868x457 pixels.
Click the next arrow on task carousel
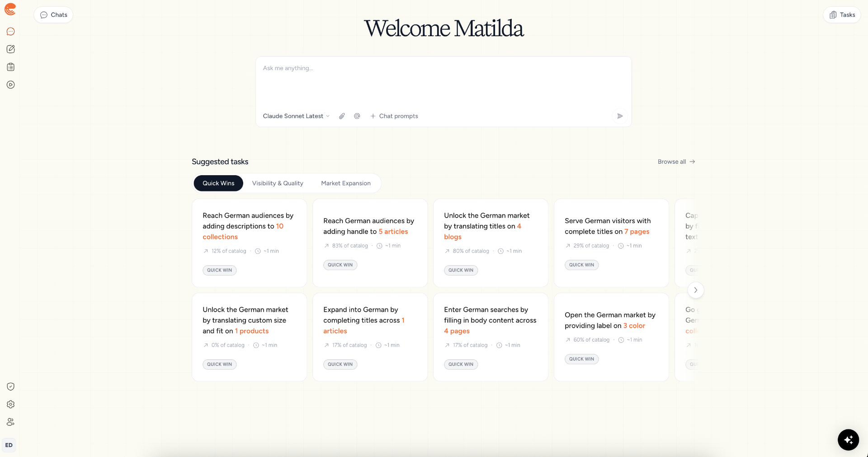[x=696, y=290]
